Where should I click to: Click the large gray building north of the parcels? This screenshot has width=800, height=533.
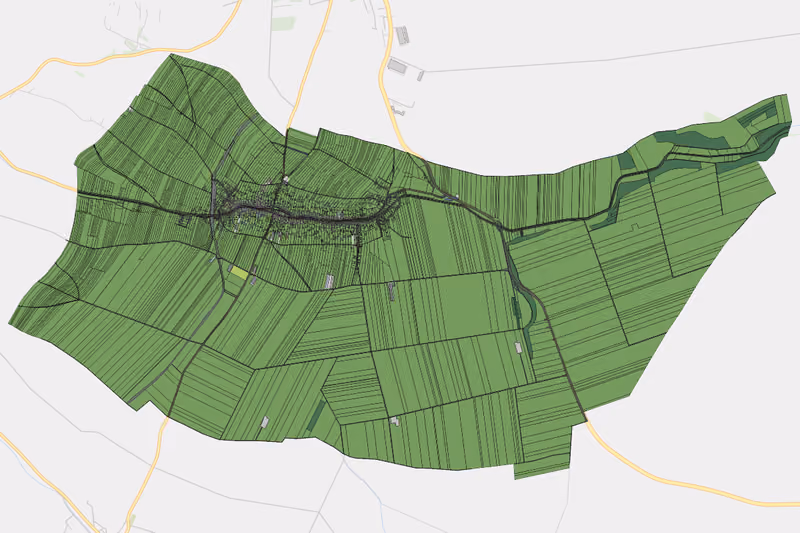[396, 65]
